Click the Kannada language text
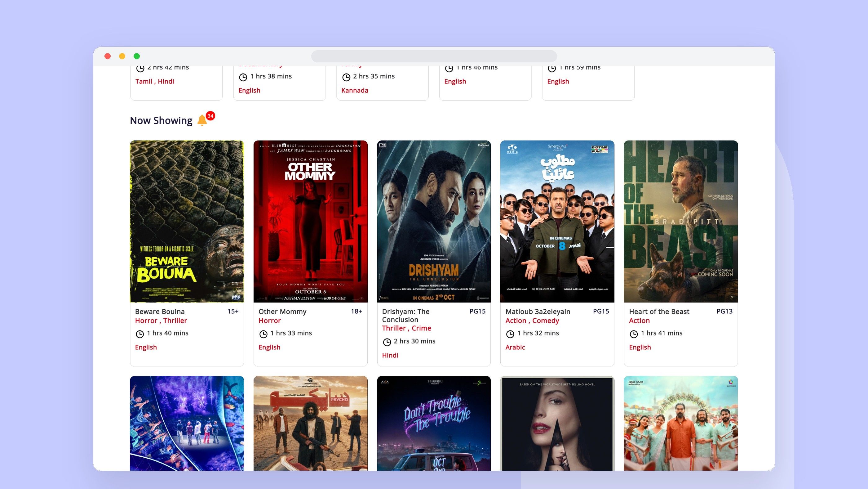Screen dimensions: 868x489 point(354,90)
